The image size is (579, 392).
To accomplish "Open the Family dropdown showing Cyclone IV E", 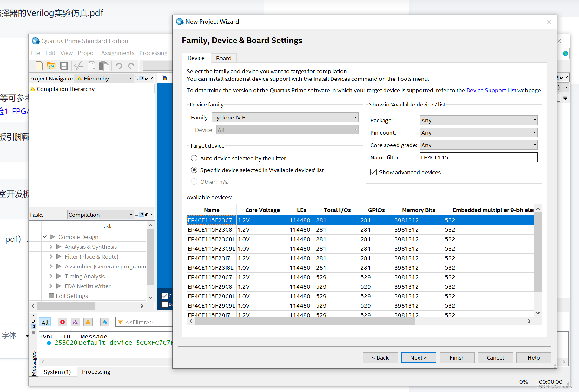I will (x=285, y=117).
